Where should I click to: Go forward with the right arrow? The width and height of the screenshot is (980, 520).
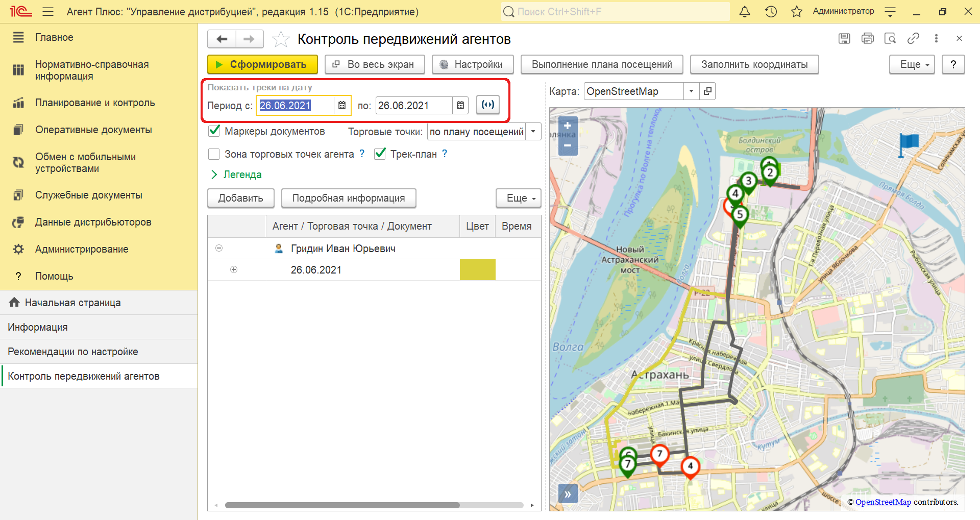click(x=249, y=39)
